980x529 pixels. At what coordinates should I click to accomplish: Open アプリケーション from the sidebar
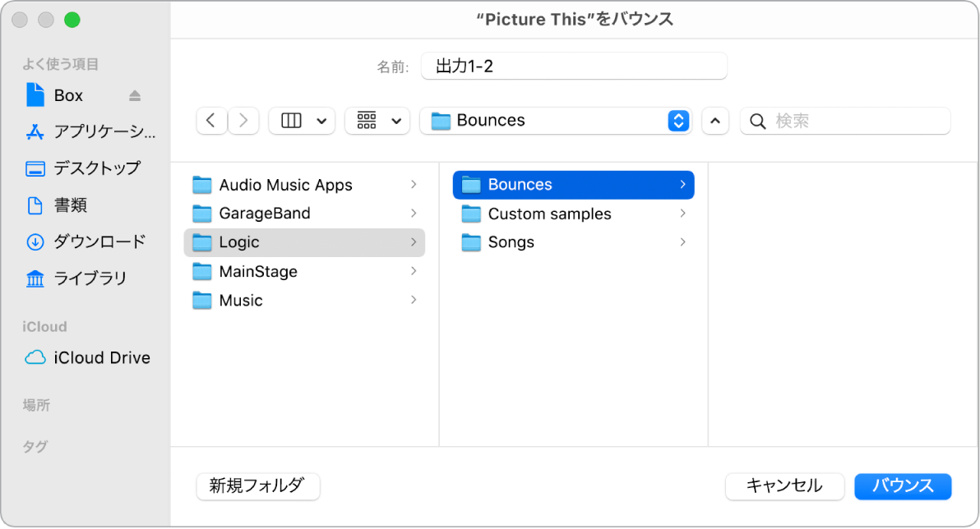pos(79,131)
